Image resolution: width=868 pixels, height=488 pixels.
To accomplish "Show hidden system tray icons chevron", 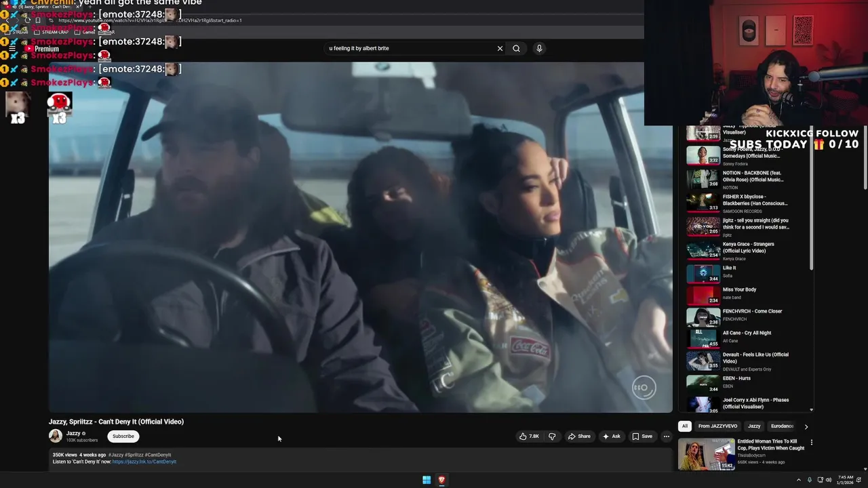I will click(x=798, y=480).
